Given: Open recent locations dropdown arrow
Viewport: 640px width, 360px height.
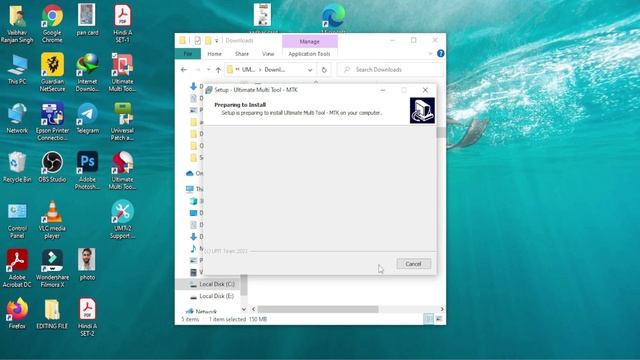Looking at the screenshot, I should point(209,70).
